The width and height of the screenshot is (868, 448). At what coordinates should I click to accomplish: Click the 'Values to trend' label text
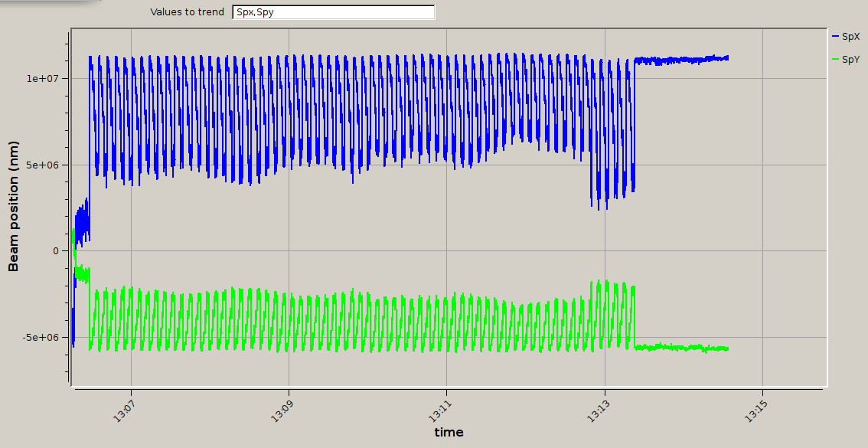(x=188, y=12)
